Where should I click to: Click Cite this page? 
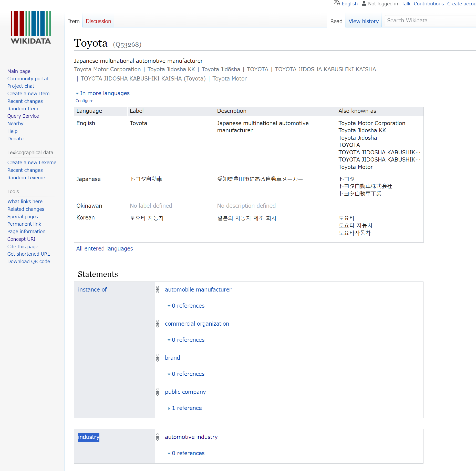pyautogui.click(x=23, y=246)
